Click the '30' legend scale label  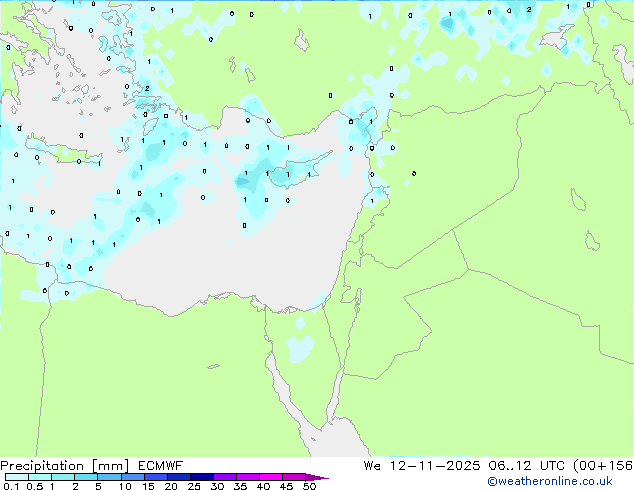click(x=217, y=486)
